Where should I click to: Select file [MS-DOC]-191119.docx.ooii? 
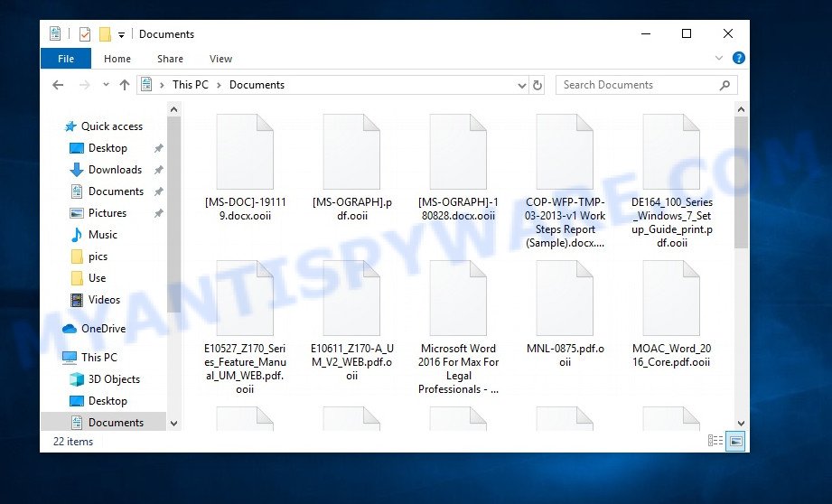click(245, 168)
